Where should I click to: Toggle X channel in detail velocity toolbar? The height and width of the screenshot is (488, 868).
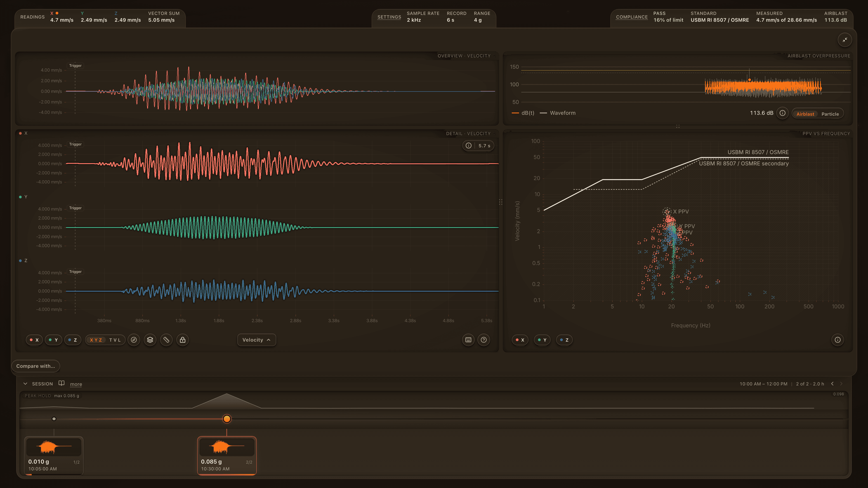34,340
